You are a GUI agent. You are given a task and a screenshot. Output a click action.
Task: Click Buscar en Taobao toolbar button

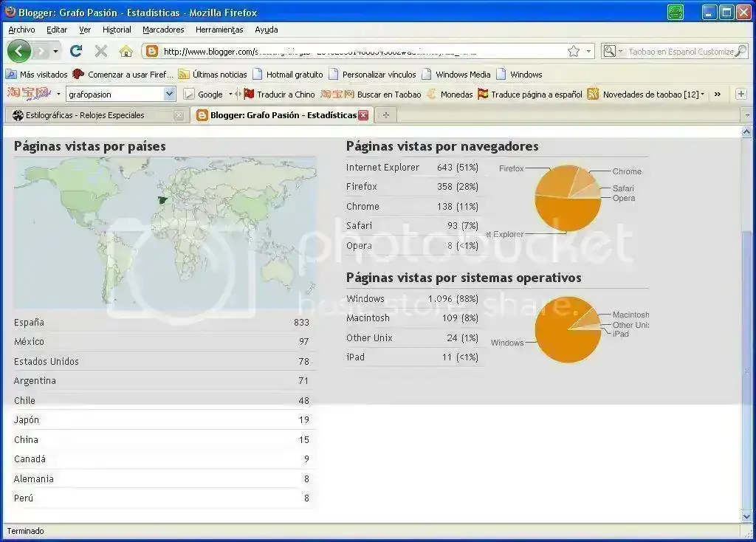click(371, 95)
